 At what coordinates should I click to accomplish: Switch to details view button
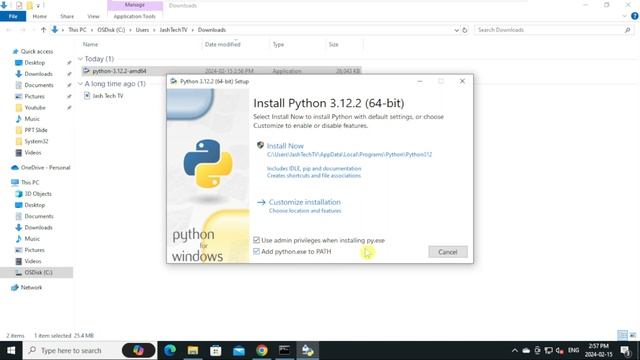622,335
